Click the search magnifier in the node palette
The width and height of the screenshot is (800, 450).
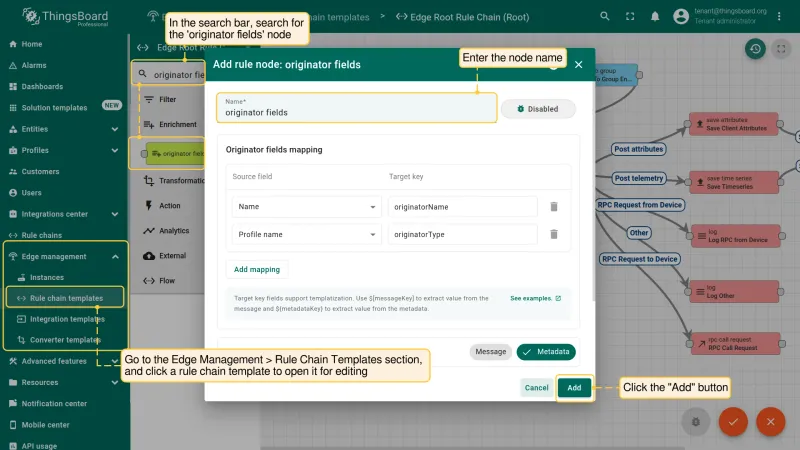pyautogui.click(x=142, y=74)
